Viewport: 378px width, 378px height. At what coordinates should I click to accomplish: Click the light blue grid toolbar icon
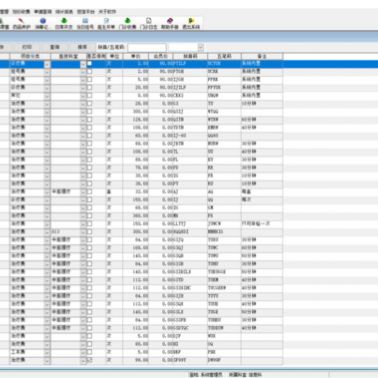coord(85,24)
